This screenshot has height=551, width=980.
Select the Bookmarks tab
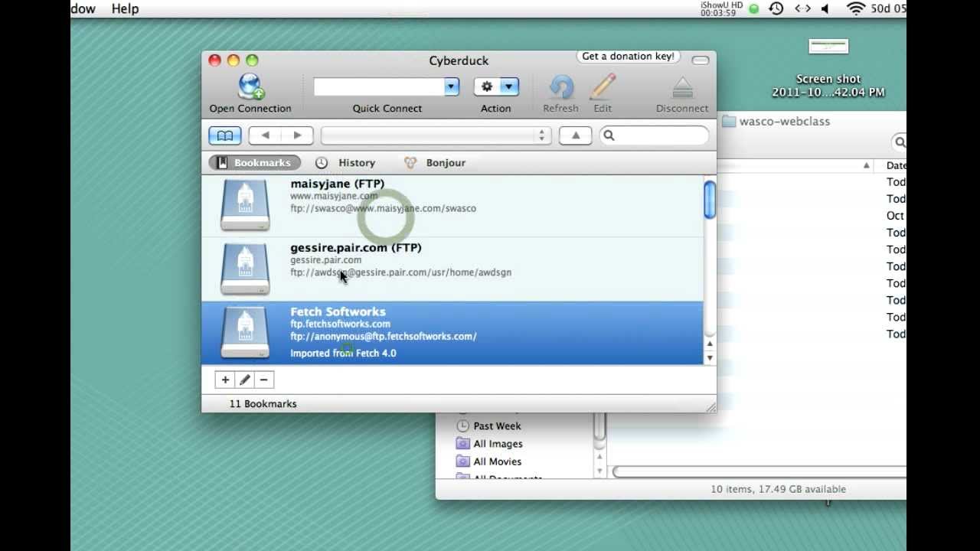254,162
